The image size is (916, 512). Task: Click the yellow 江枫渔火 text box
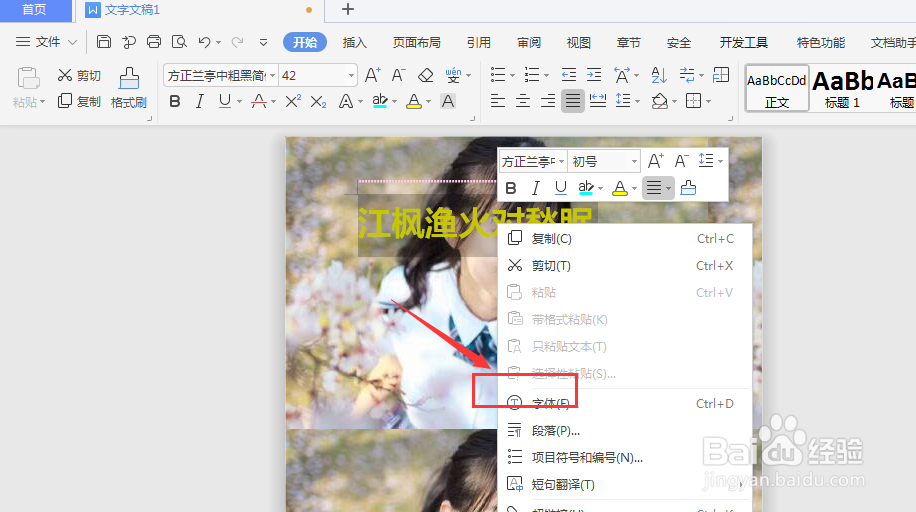429,223
